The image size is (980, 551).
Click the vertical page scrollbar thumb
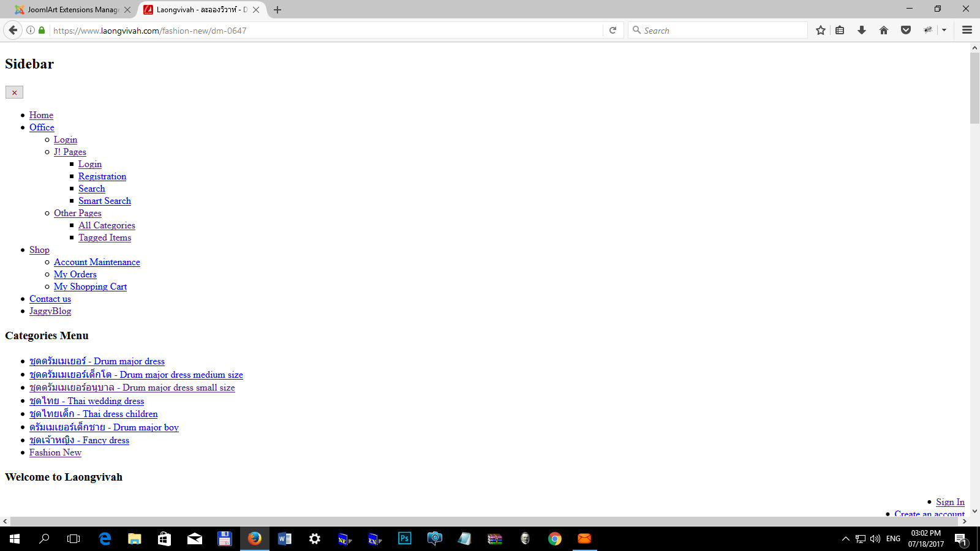pos(975,88)
